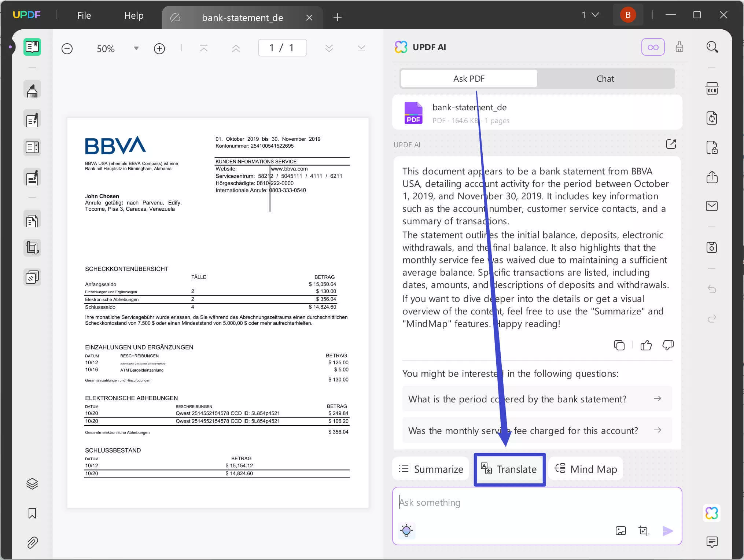744x560 pixels.
Task: Switch to the Chat tab
Action: [605, 78]
